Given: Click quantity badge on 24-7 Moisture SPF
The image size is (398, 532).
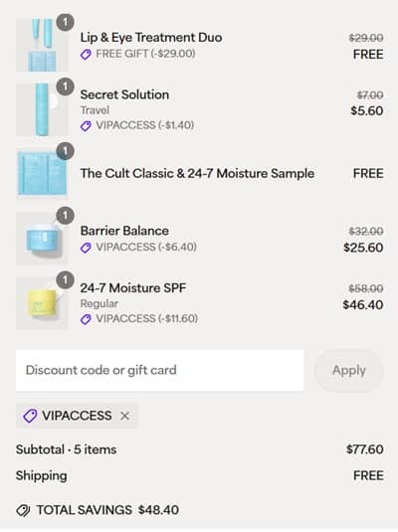Looking at the screenshot, I should click(x=65, y=280).
